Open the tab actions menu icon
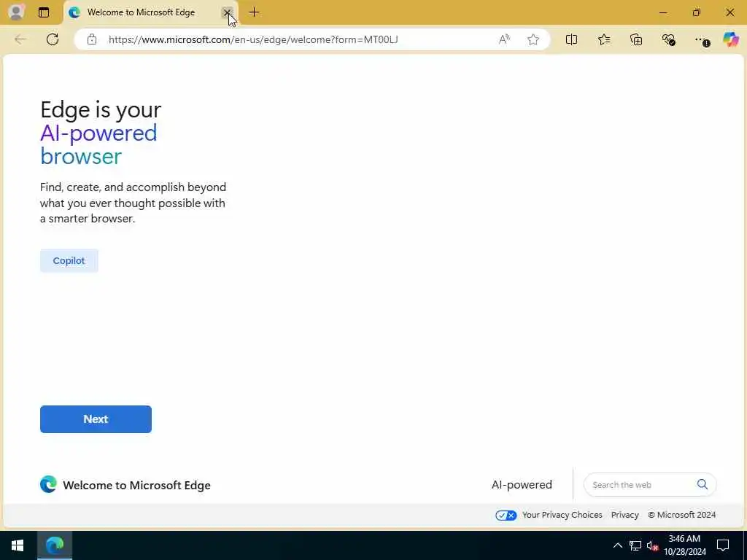This screenshot has width=747, height=560. [44, 12]
